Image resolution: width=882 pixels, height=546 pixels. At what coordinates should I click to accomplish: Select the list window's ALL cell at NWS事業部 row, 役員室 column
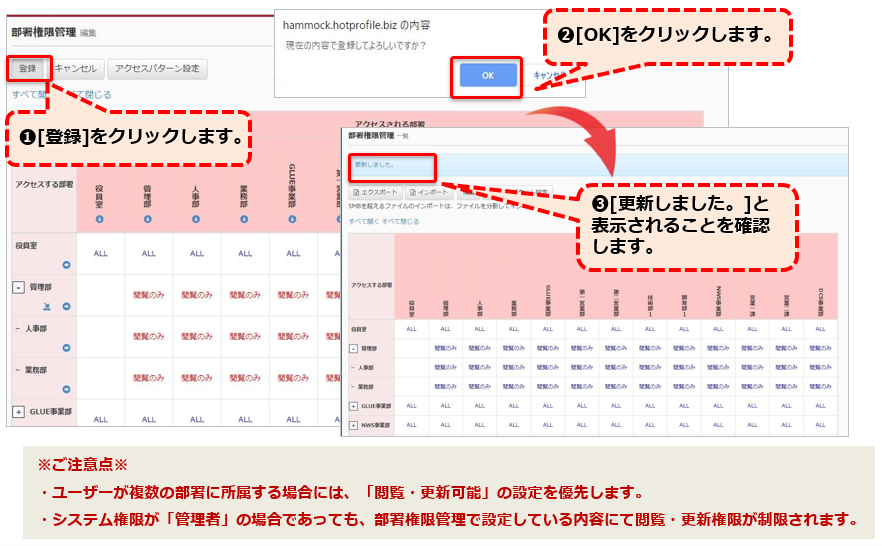coord(412,426)
